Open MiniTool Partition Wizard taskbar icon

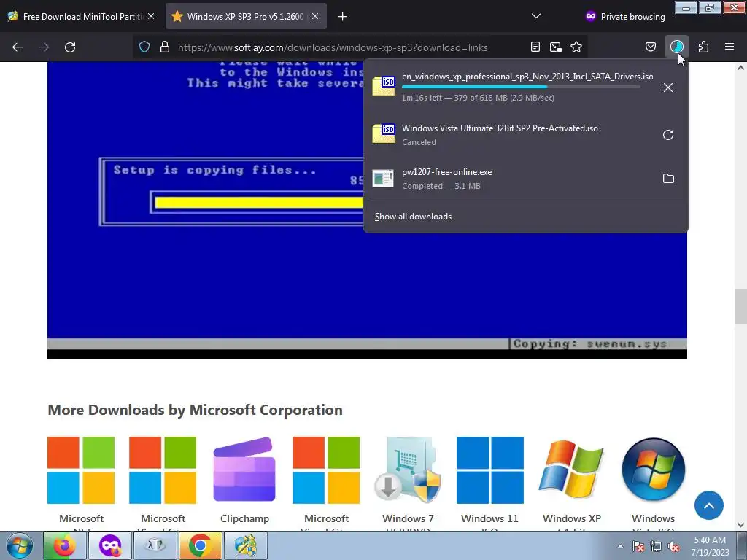click(245, 545)
